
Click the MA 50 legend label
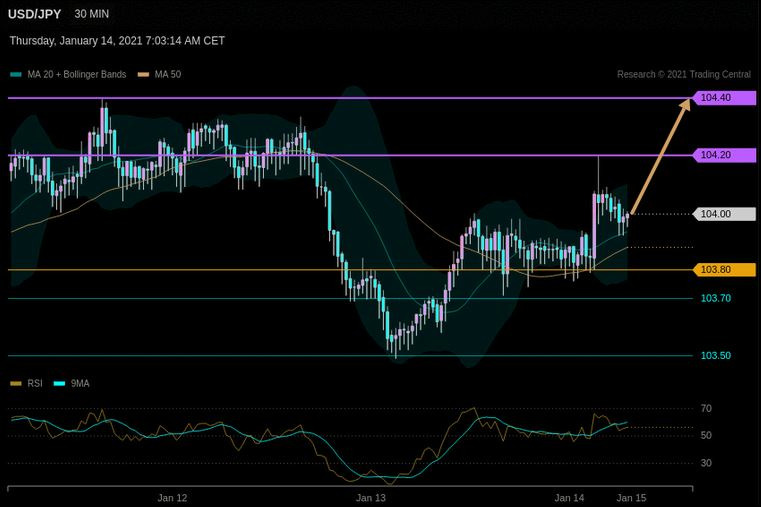[x=168, y=75]
